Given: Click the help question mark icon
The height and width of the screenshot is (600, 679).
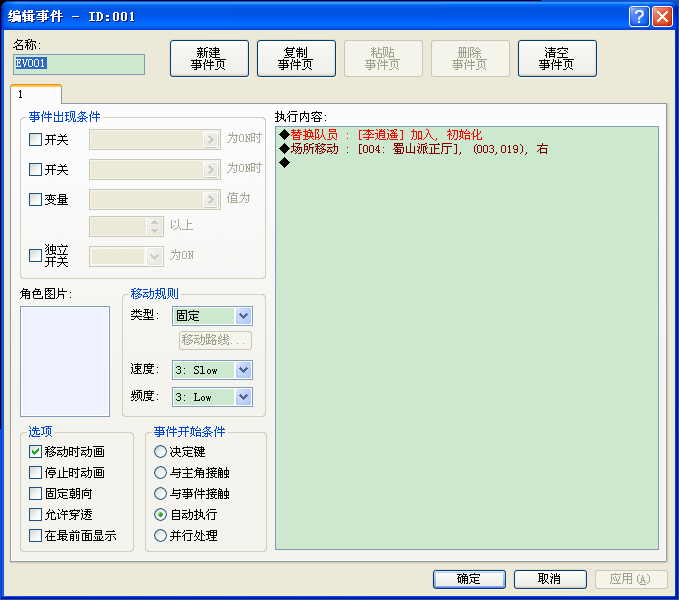Looking at the screenshot, I should 639,17.
